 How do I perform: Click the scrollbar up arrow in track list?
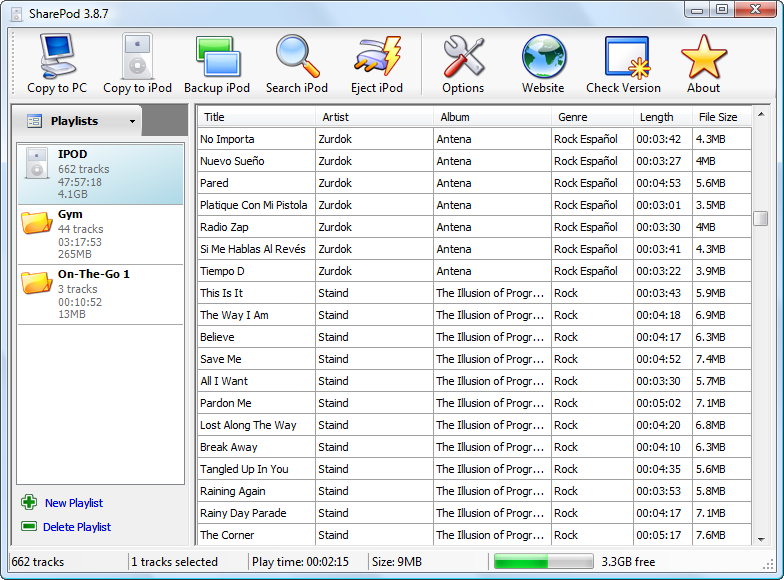coord(761,114)
